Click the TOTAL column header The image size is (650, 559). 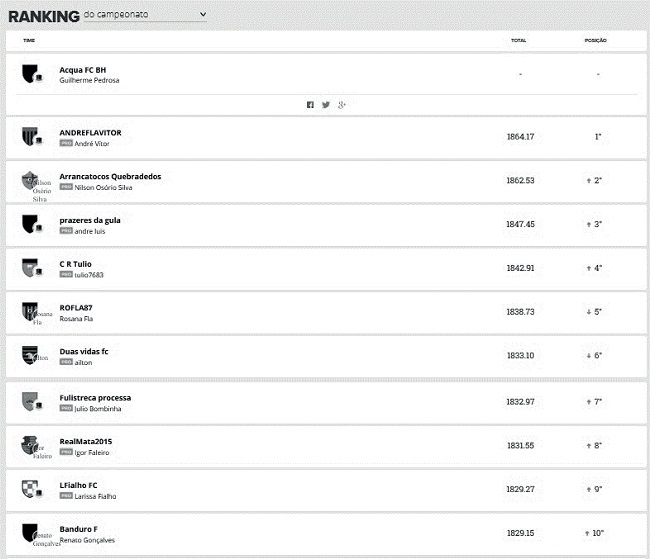click(518, 40)
